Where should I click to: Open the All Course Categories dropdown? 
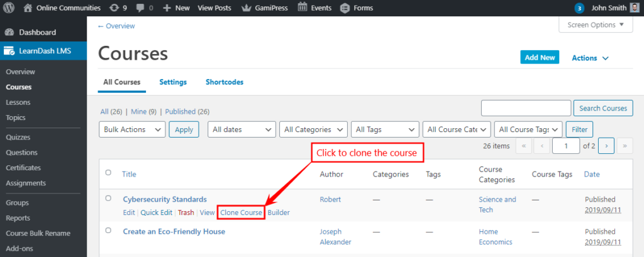pos(457,129)
